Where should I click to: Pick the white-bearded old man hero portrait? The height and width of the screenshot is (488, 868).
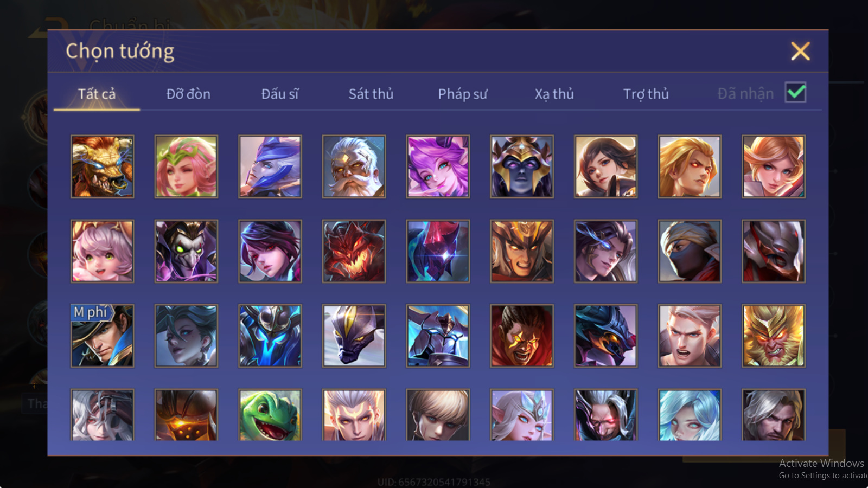354,166
